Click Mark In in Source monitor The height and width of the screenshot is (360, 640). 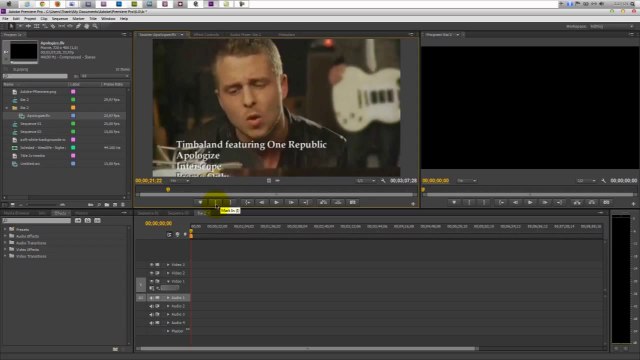tap(216, 202)
